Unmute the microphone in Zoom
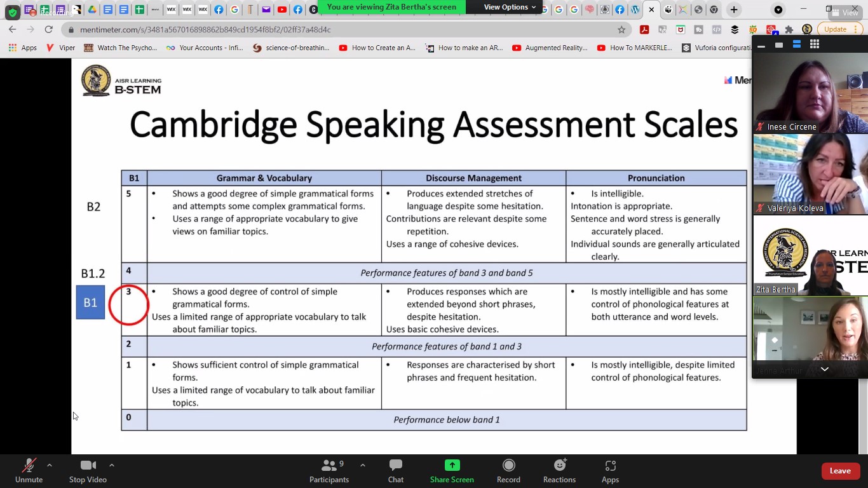The width and height of the screenshot is (868, 488). [x=29, y=471]
